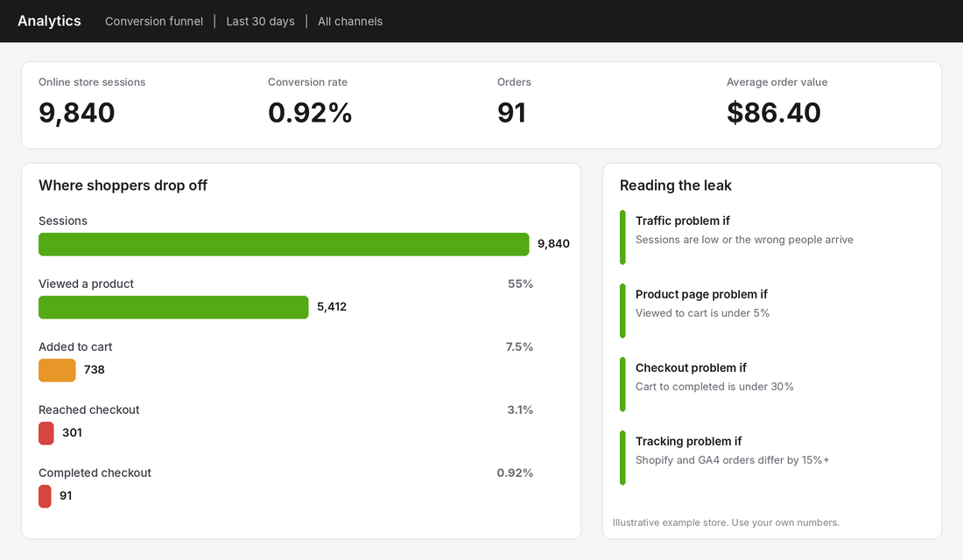Click the Orders label
Screen dimensions: 963x560
[514, 82]
